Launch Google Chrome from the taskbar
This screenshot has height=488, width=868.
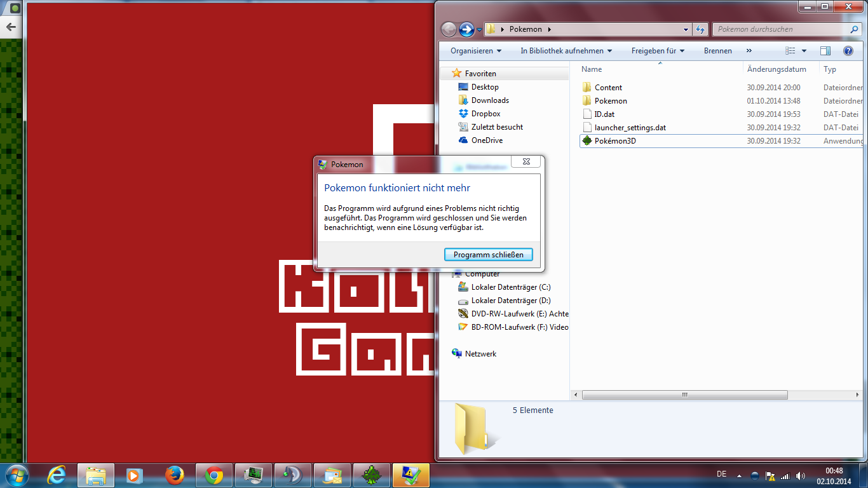click(x=214, y=475)
